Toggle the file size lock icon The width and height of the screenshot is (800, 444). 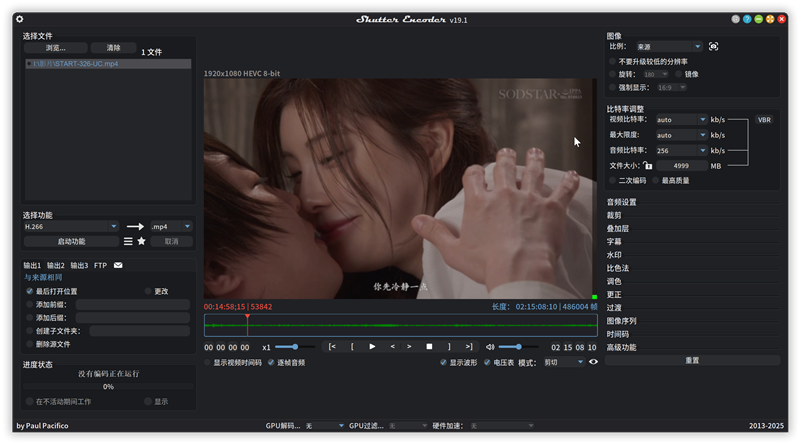click(x=647, y=165)
